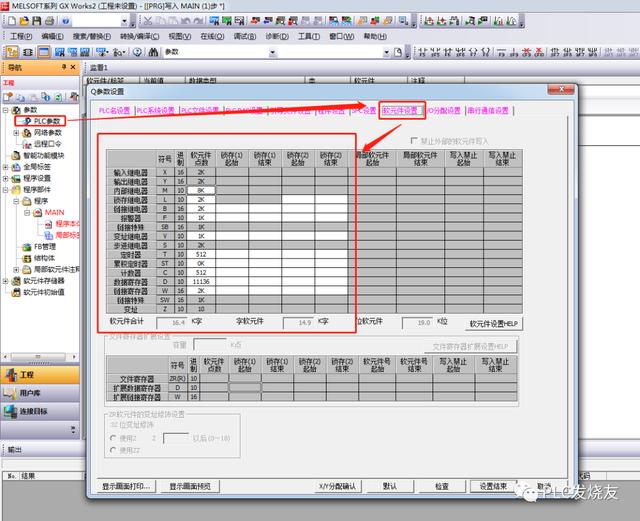
Task: Collapse the 程序 folder node
Action: (x=16, y=201)
